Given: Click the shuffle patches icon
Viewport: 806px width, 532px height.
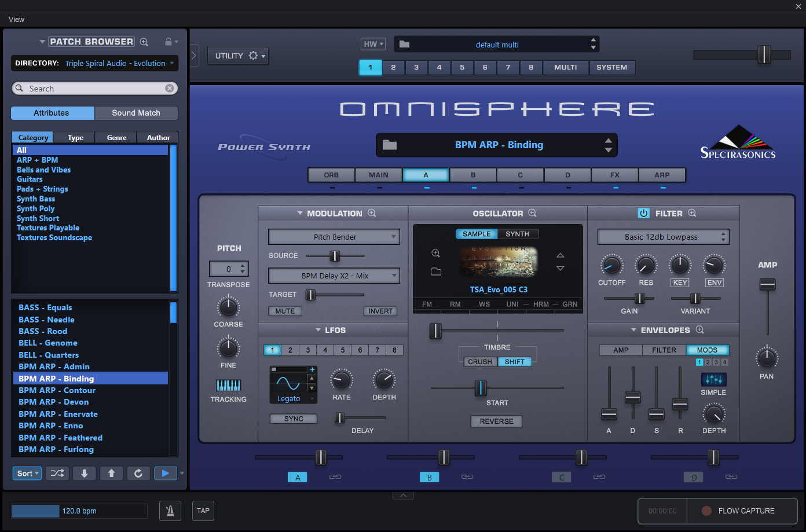Looking at the screenshot, I should coord(57,474).
